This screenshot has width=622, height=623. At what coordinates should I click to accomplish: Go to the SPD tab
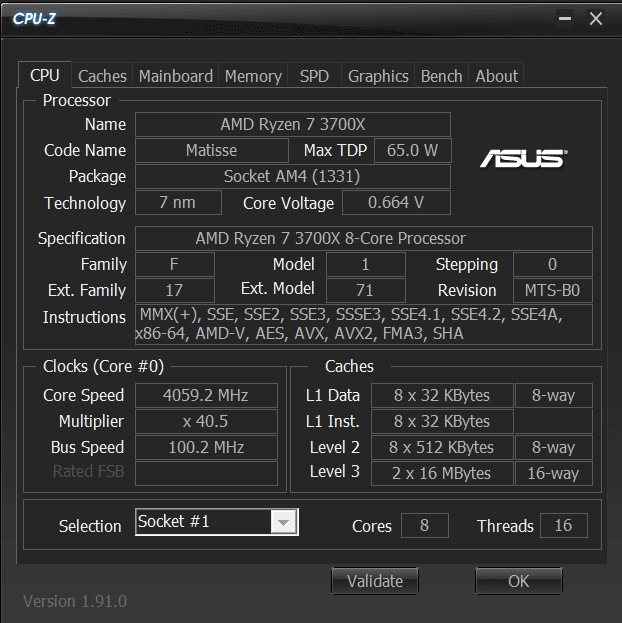[314, 76]
